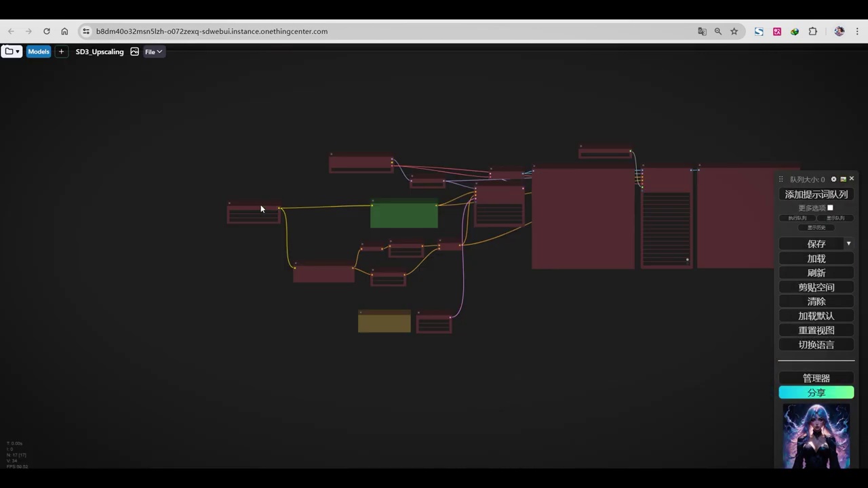This screenshot has height=488, width=868.
Task: Expand the arrow next to 保存
Action: 848,243
